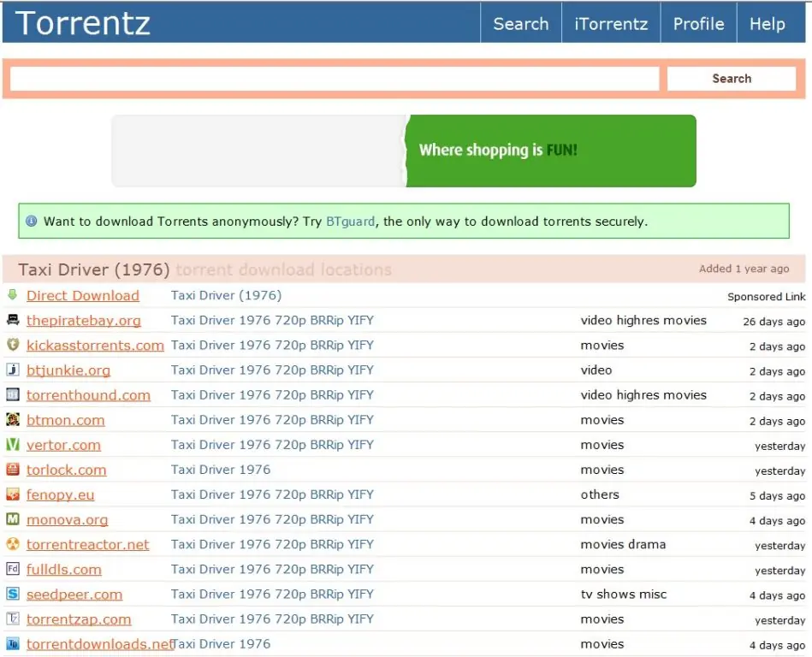
Task: Open the monova.org link
Action: click(68, 519)
